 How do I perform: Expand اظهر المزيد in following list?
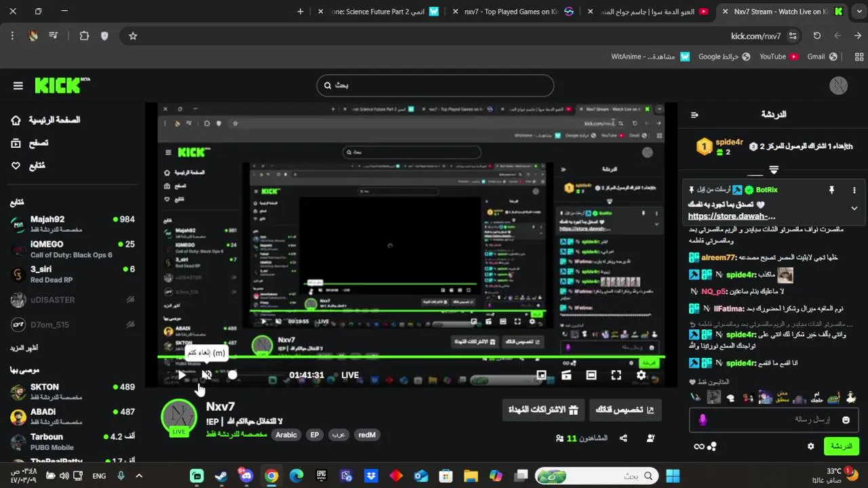click(24, 348)
